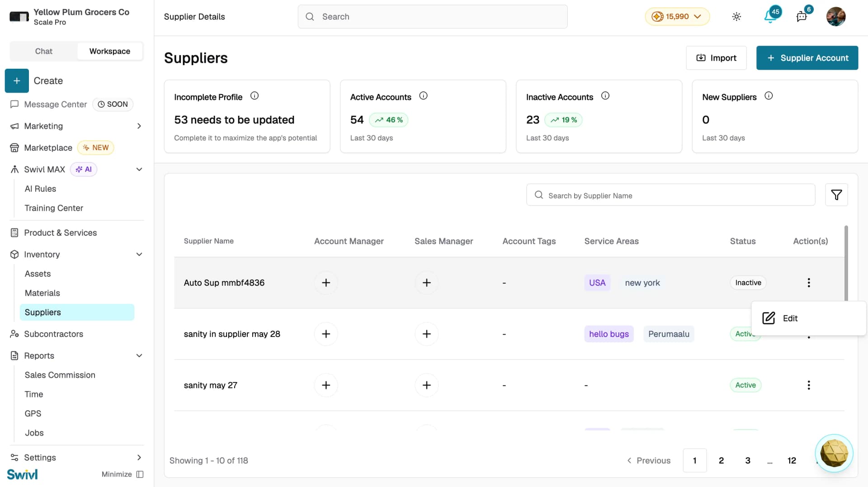
Task: Open actions menu for sanity may 27
Action: point(809,385)
